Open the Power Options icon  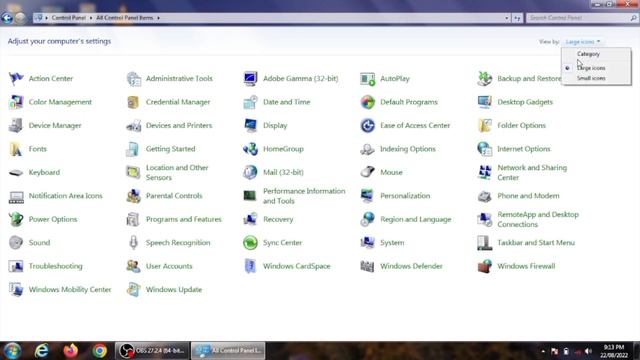pos(16,219)
